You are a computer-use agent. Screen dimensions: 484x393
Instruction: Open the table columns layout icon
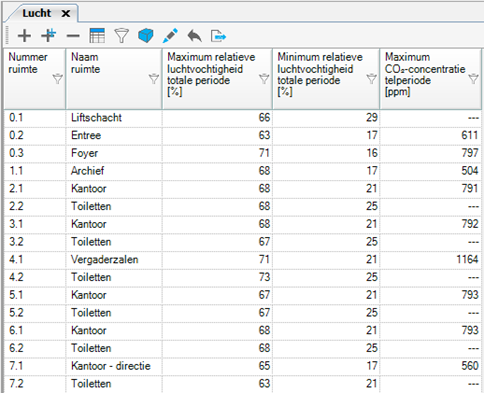tap(97, 36)
